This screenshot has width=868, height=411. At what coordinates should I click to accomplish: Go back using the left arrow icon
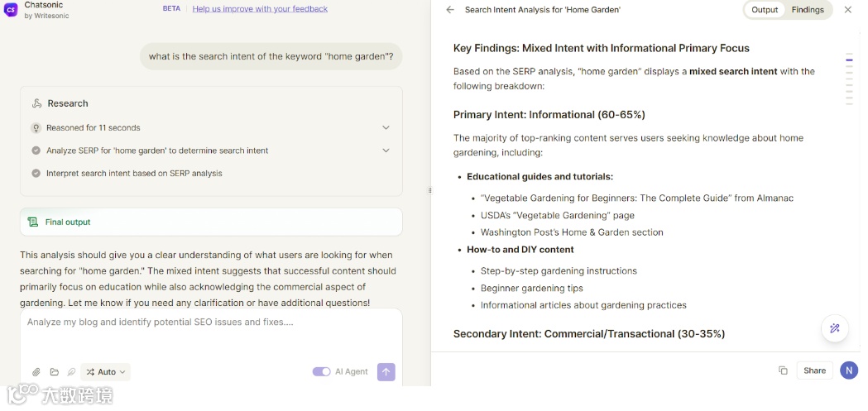(450, 10)
